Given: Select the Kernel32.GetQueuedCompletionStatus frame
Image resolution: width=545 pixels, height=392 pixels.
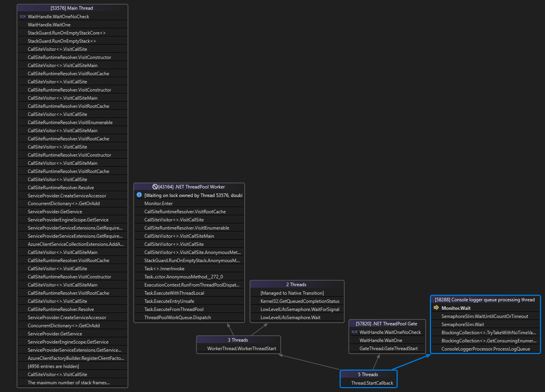Looking at the screenshot, I should pos(297,301).
